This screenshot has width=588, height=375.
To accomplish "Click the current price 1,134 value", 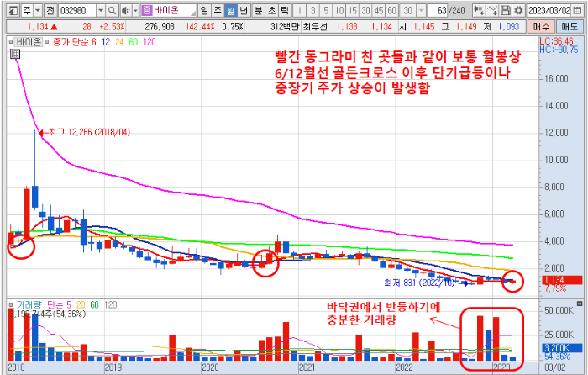I will [x=38, y=27].
